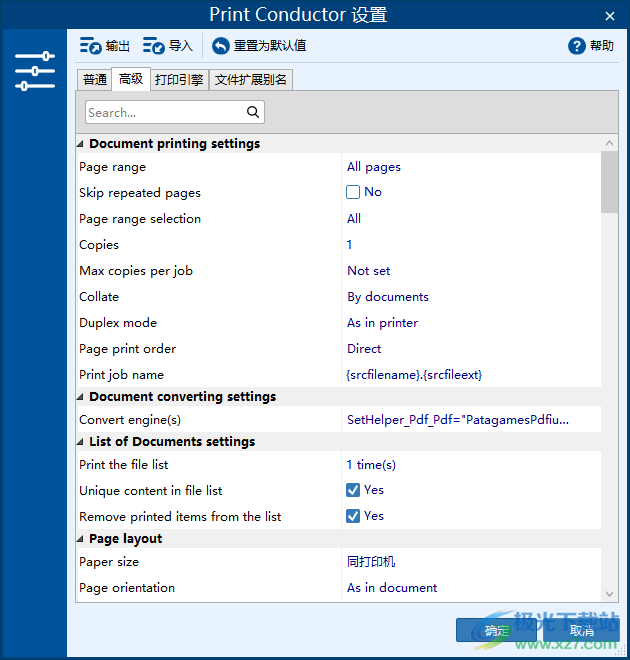The height and width of the screenshot is (660, 630).
Task: Select the Page range selection label
Action: click(x=140, y=219)
